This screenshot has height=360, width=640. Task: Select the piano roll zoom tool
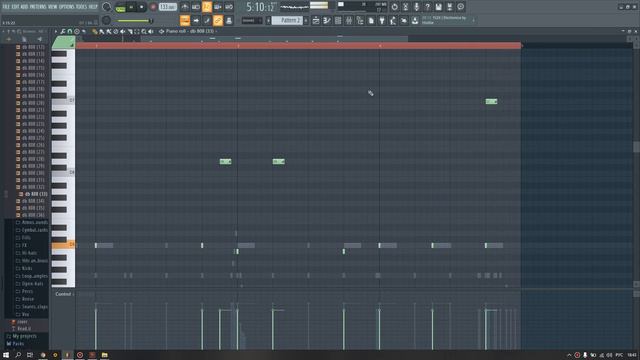(144, 31)
